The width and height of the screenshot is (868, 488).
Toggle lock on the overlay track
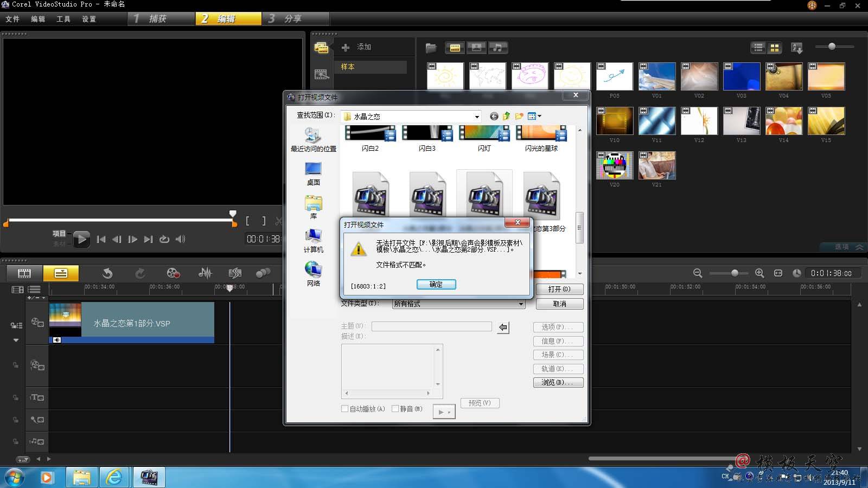(x=16, y=365)
